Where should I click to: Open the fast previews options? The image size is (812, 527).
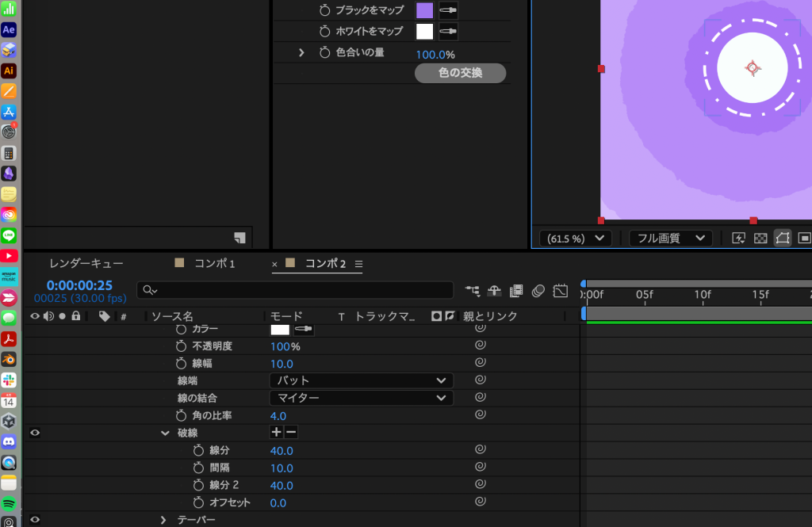click(x=738, y=238)
